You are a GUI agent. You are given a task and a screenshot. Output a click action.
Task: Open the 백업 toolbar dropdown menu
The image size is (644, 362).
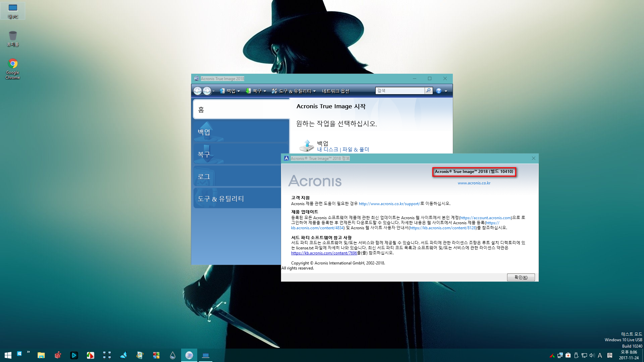[230, 91]
